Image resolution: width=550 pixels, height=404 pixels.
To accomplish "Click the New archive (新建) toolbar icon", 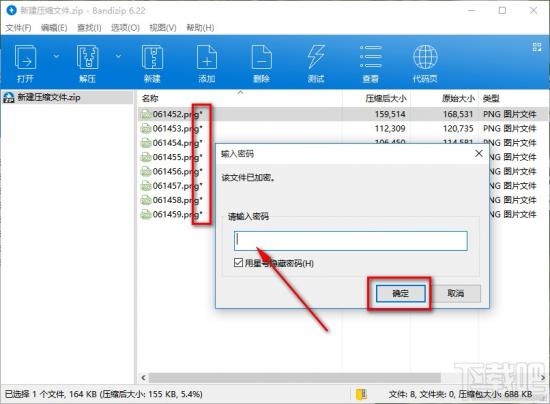I will 152,57.
